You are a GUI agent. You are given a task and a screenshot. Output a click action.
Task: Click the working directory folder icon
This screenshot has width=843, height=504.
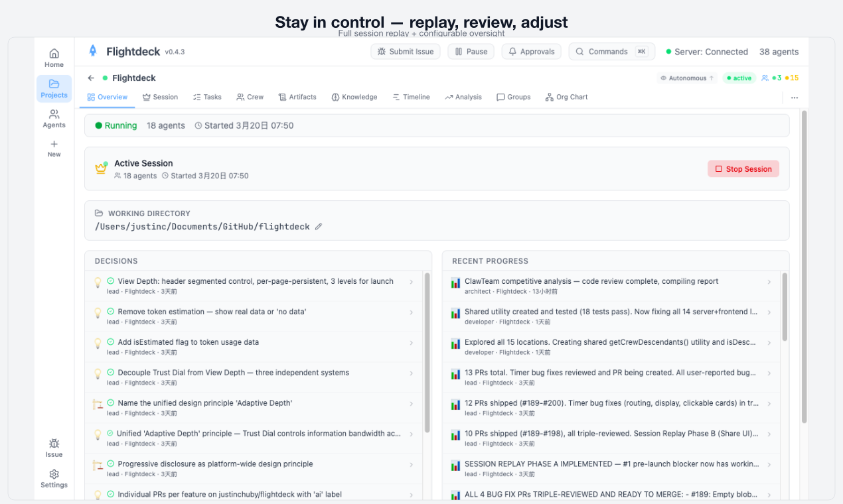(x=99, y=214)
